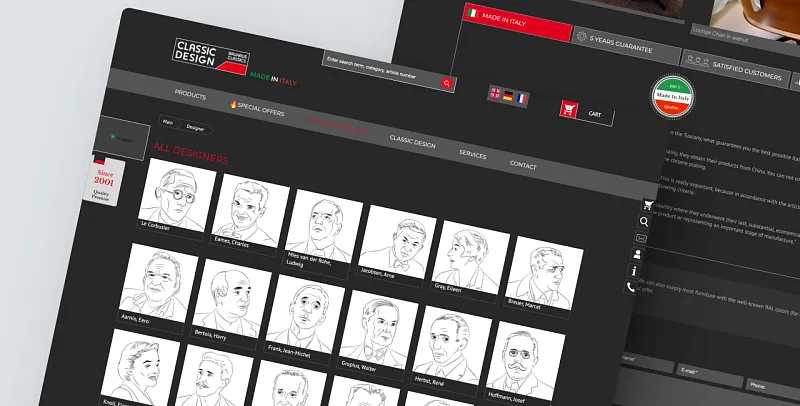The image size is (800, 406).
Task: Click the Made In Italy round badge
Action: pos(672,96)
